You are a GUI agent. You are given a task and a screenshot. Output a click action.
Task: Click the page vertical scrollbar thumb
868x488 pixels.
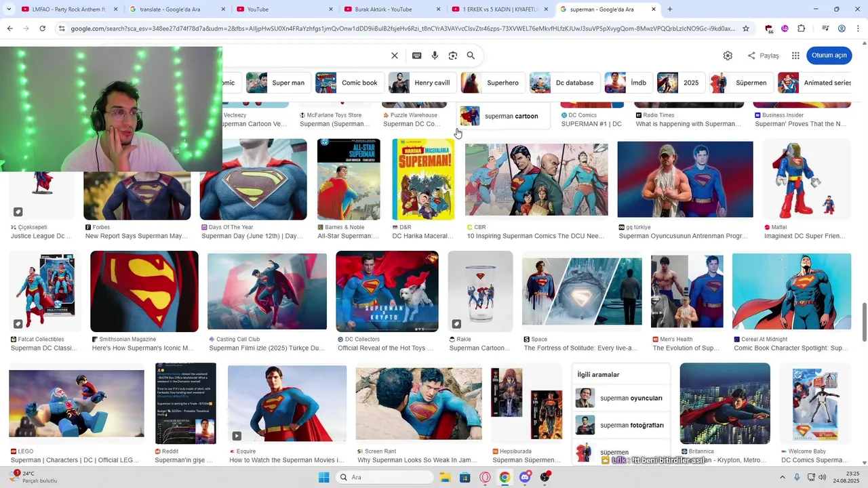(x=865, y=323)
